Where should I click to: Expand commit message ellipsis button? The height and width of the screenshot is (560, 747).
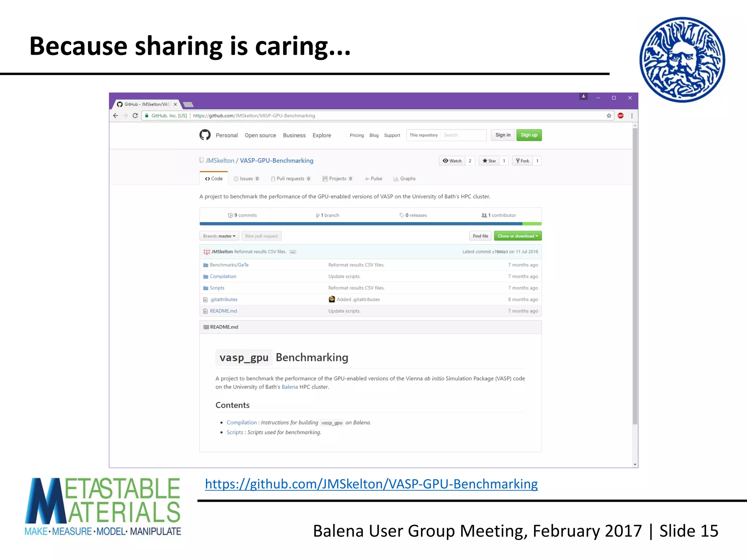coord(293,252)
